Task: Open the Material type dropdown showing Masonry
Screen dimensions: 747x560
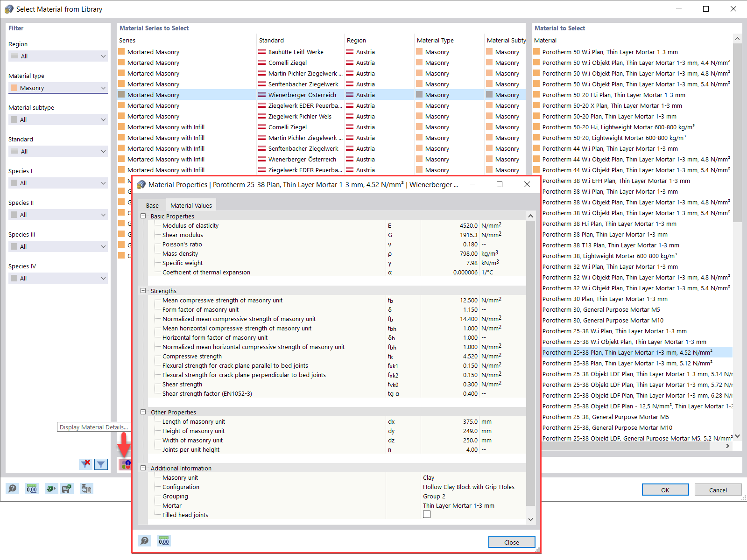Action: [58, 88]
